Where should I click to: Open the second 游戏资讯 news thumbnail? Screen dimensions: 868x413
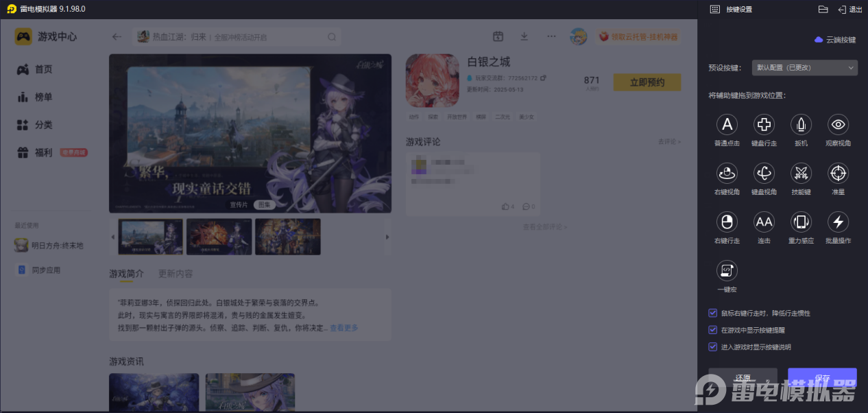[250, 392]
